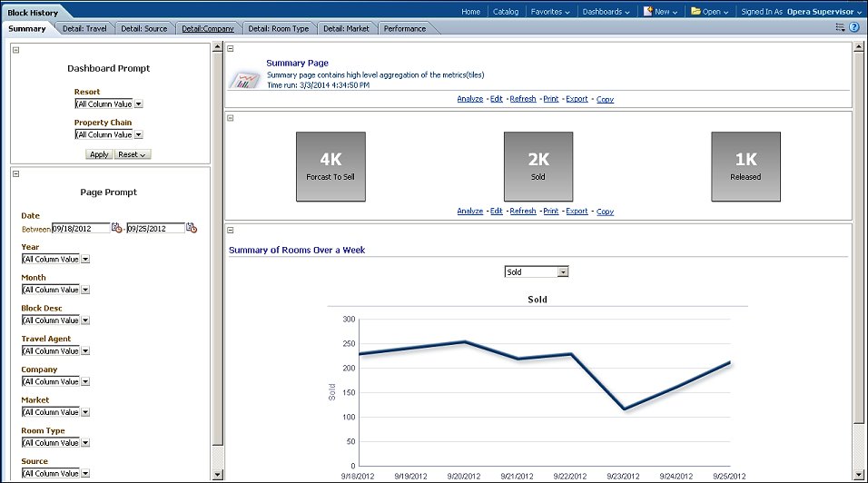Click the Reset button
The width and height of the screenshot is (868, 483).
(x=133, y=154)
